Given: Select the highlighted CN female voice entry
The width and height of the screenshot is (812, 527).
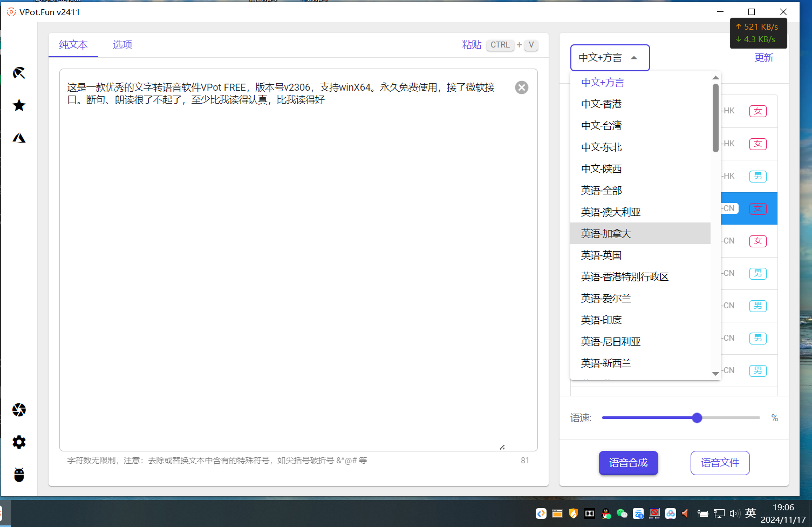Looking at the screenshot, I should pos(758,208).
